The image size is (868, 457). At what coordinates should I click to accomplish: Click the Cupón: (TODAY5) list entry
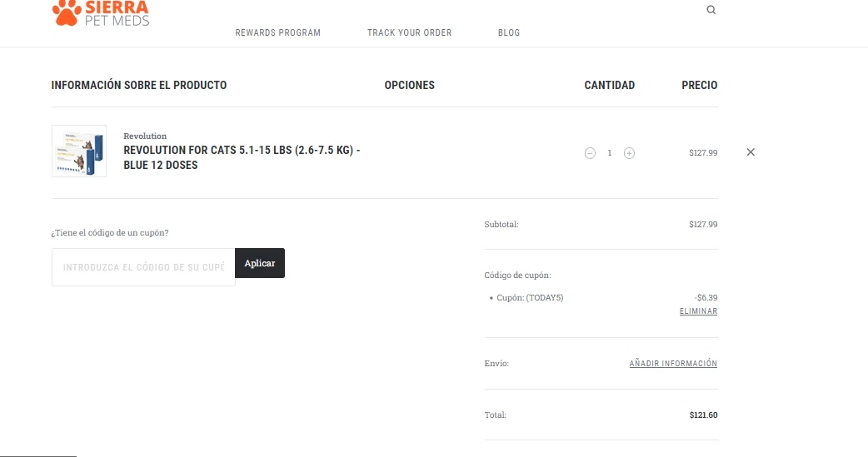point(530,297)
